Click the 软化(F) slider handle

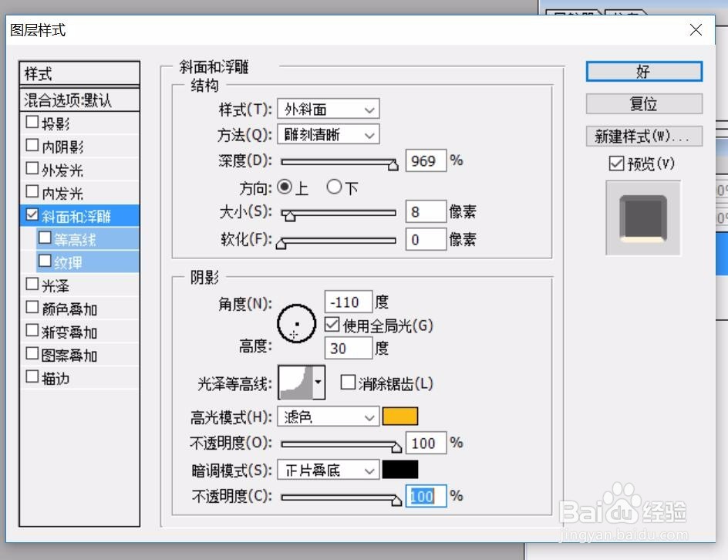(281, 243)
